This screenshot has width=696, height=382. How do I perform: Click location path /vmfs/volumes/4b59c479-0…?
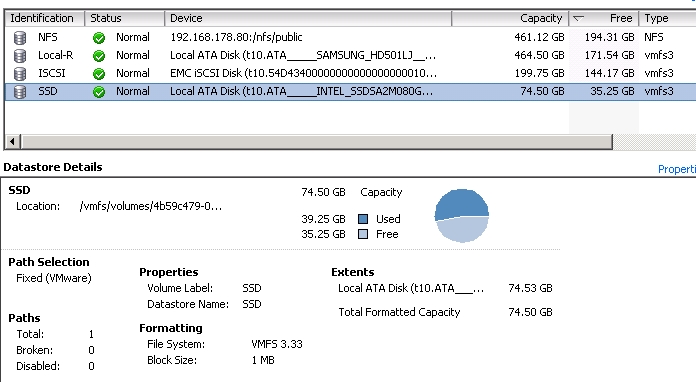click(150, 206)
